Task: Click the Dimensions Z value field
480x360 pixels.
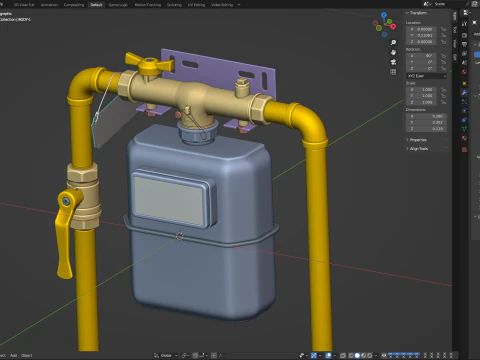Action: coord(426,129)
